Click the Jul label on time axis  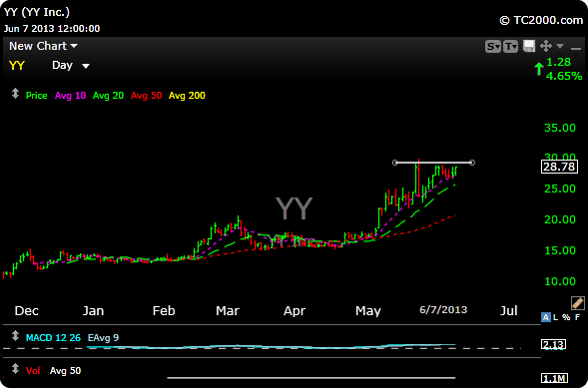[509, 311]
